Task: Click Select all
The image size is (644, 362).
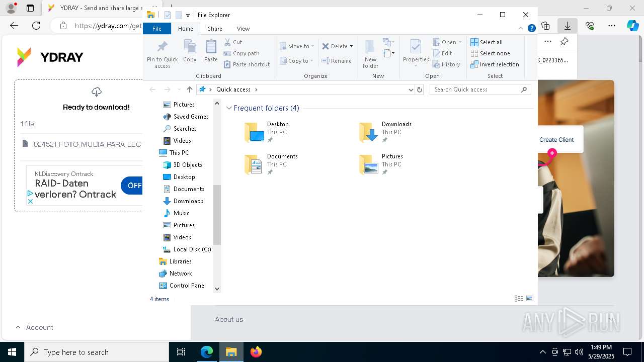Action: [x=487, y=42]
